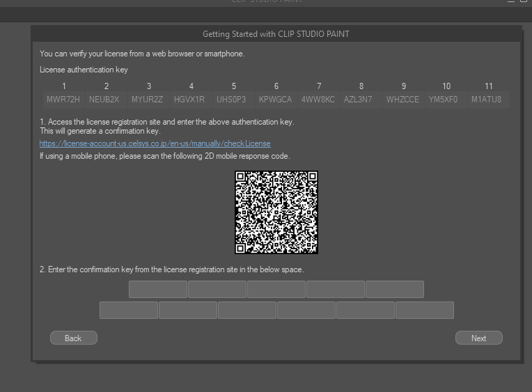The image size is (532, 392).
Task: Focus the third confirmation key box, bottom row
Action: coord(247,311)
